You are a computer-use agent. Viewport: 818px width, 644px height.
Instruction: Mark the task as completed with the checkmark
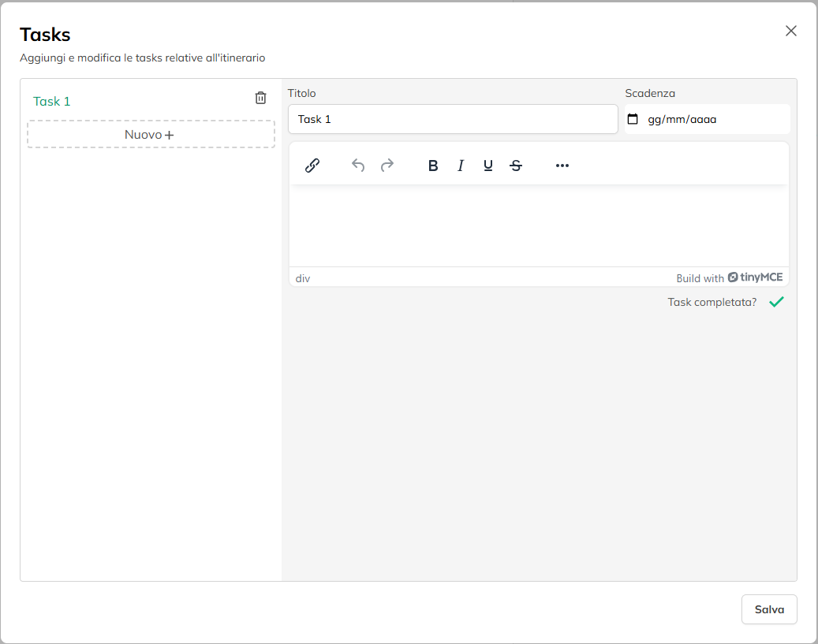(777, 302)
